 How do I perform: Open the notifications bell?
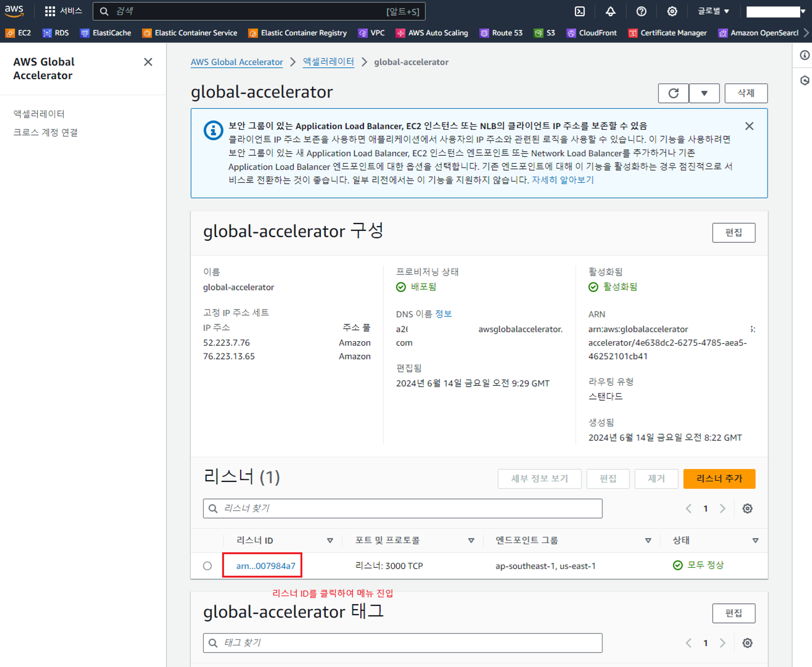click(x=610, y=11)
